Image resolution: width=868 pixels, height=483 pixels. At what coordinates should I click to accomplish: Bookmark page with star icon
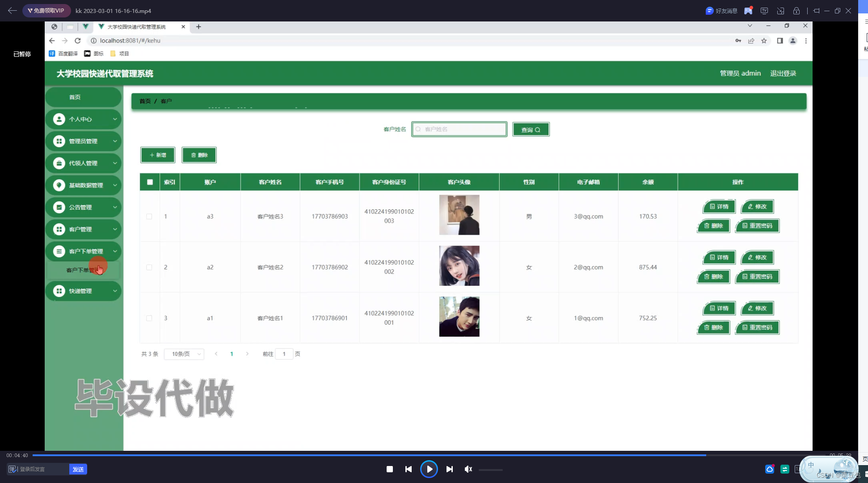click(764, 41)
